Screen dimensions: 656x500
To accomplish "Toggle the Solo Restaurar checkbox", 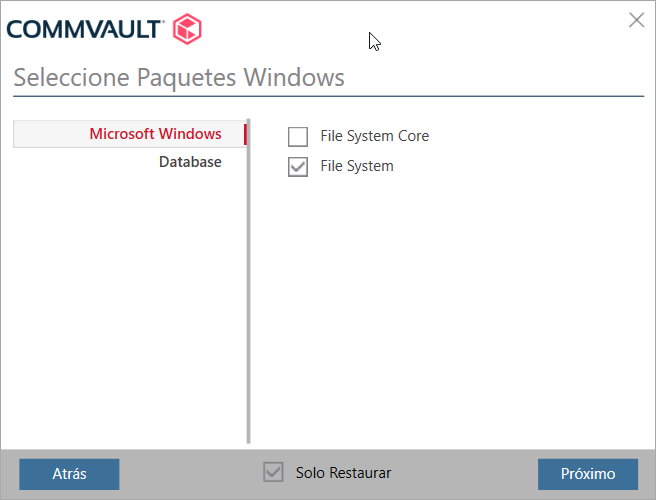I will [x=273, y=473].
